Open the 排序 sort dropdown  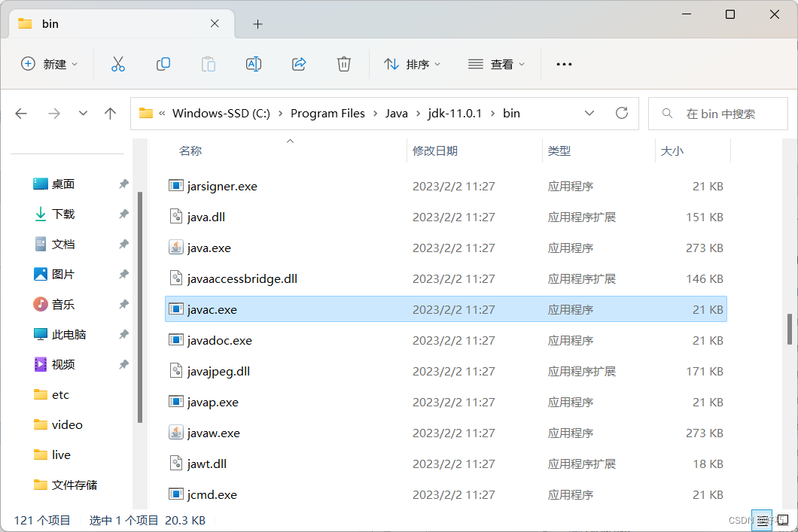413,64
